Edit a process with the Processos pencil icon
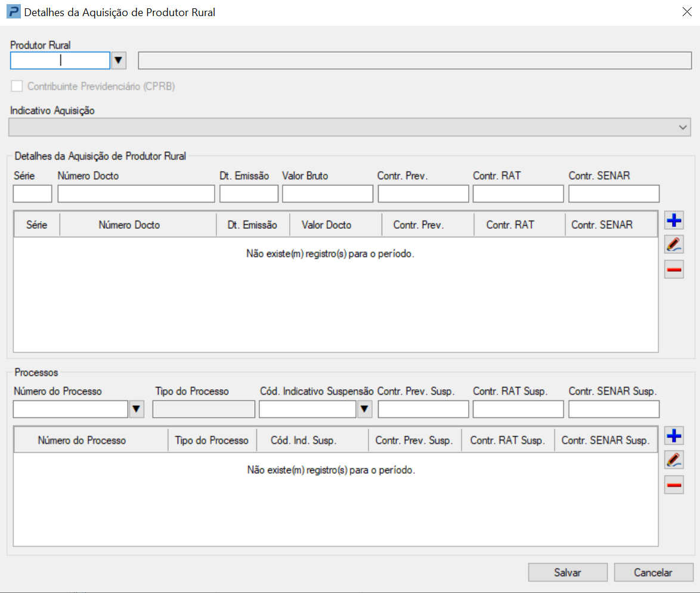Image resolution: width=700 pixels, height=593 pixels. click(x=674, y=460)
